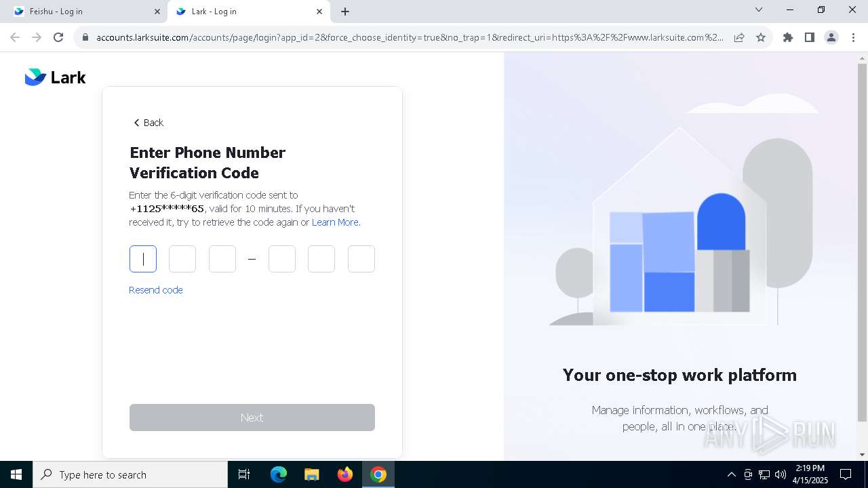Select the fifth verification code digit box
The height and width of the screenshot is (488, 868).
[321, 259]
